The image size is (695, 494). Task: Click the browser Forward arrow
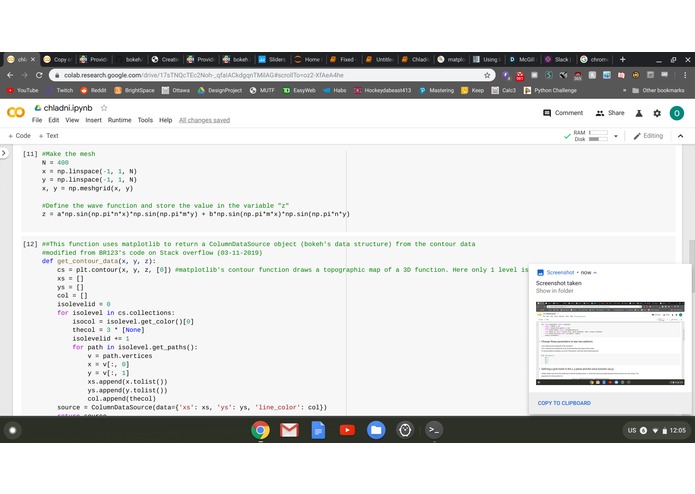point(24,75)
